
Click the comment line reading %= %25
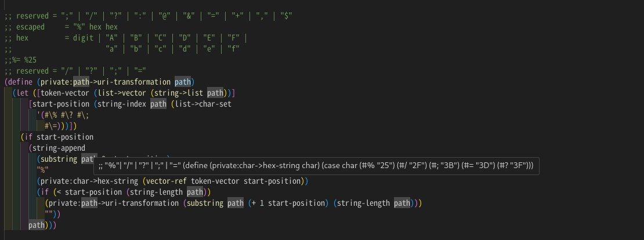tap(20, 60)
